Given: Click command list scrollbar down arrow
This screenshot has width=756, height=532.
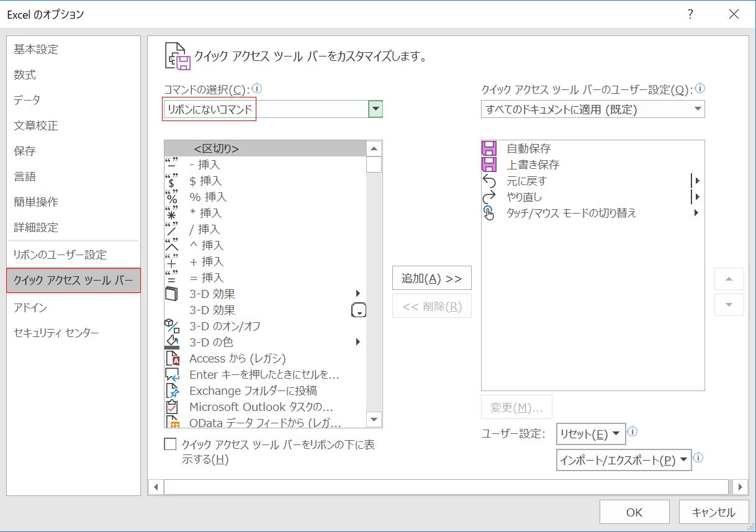Looking at the screenshot, I should coord(374,420).
